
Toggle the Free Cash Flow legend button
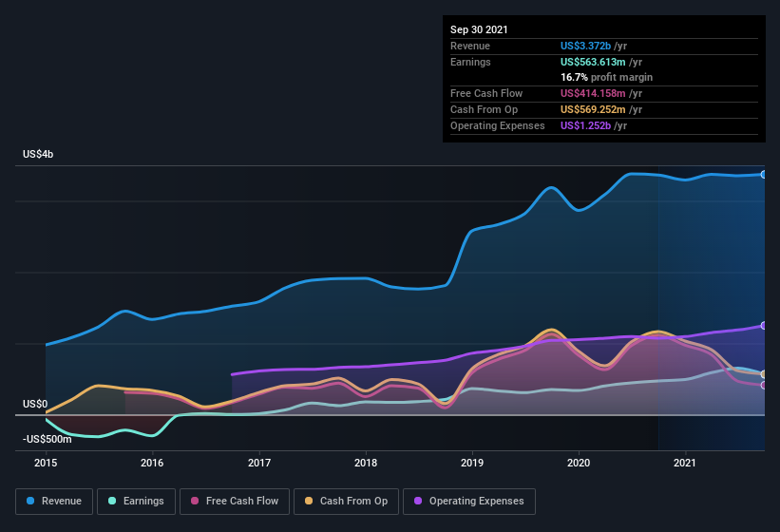235,502
